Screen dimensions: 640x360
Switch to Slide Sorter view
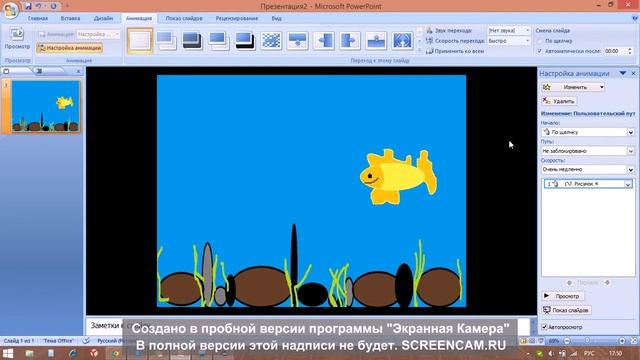tap(532, 340)
